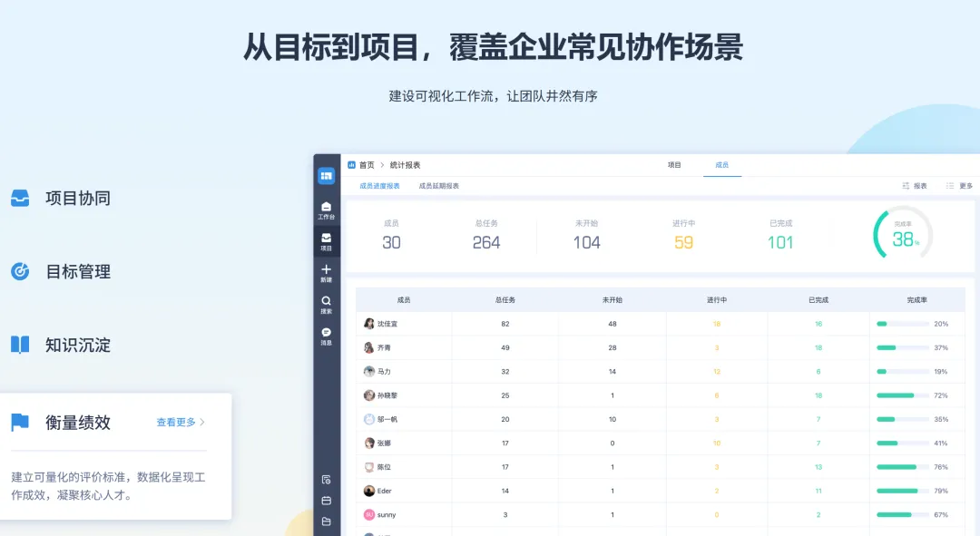This screenshot has height=536, width=980.
Task: Select the 成员延期报表 sub-tab
Action: click(x=439, y=186)
